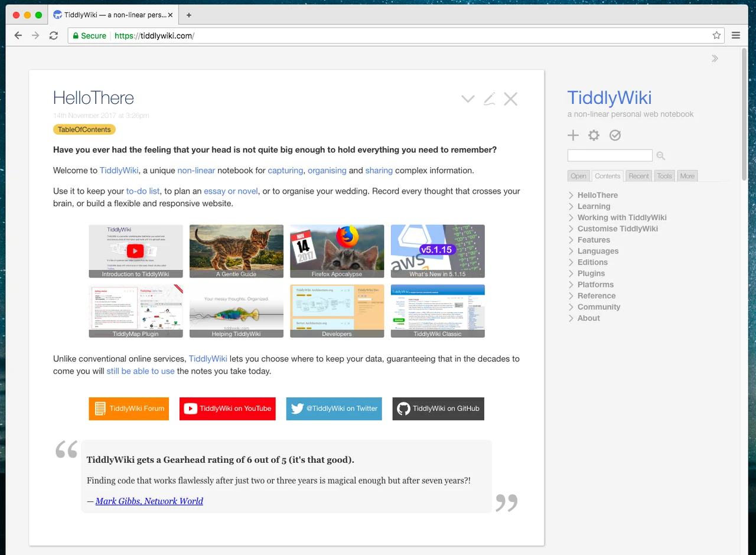This screenshot has width=756, height=555.
Task: Open What's New in 5.1.15 thumbnail
Action: point(438,251)
